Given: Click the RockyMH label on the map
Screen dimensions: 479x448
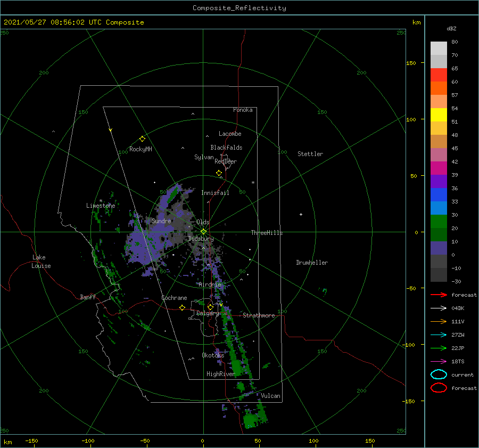Looking at the screenshot, I should 141,149.
